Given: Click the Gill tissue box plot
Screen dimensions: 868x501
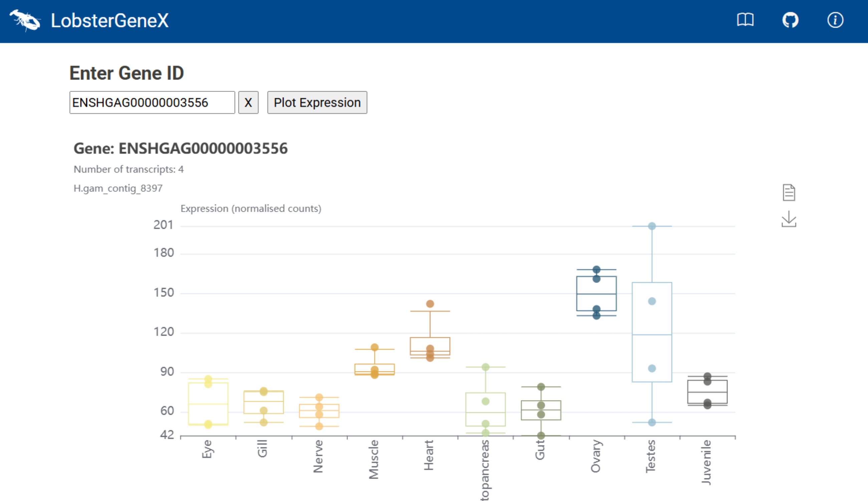Looking at the screenshot, I should coord(263,402).
